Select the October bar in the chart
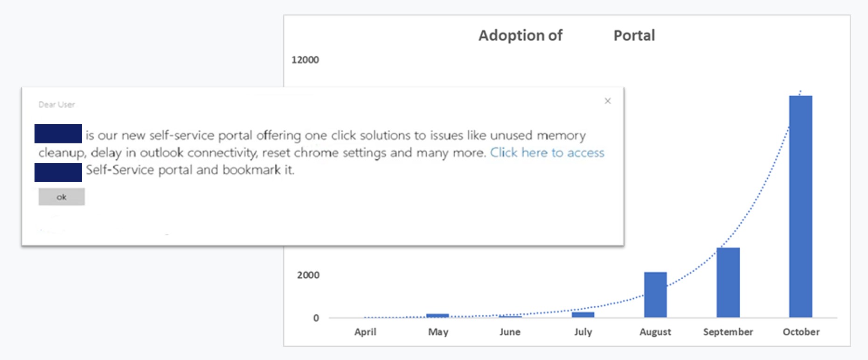 800,205
